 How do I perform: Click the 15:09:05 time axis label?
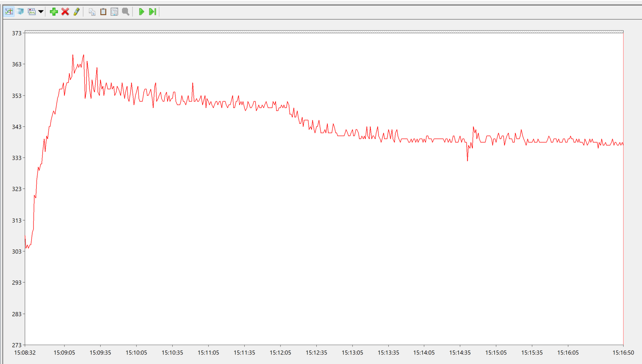pos(64,353)
